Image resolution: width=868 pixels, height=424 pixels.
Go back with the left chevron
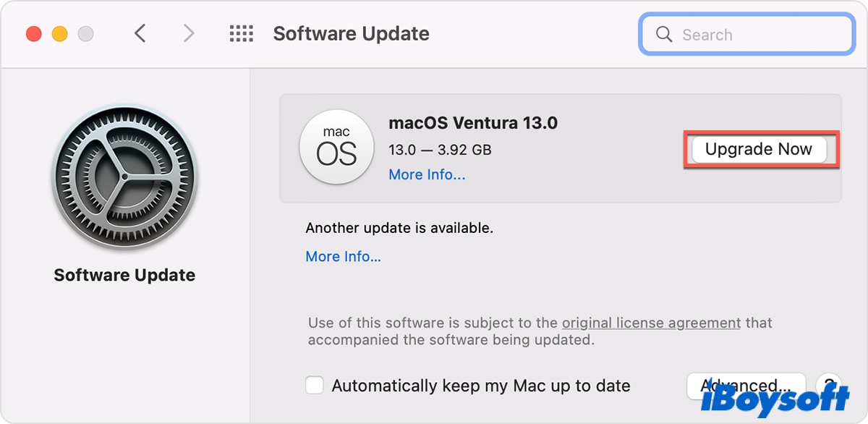click(x=140, y=33)
